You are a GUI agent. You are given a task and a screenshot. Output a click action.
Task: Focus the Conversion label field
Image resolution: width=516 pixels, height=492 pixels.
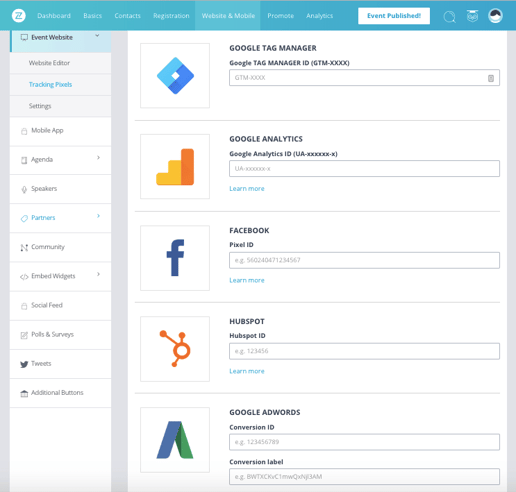click(364, 477)
